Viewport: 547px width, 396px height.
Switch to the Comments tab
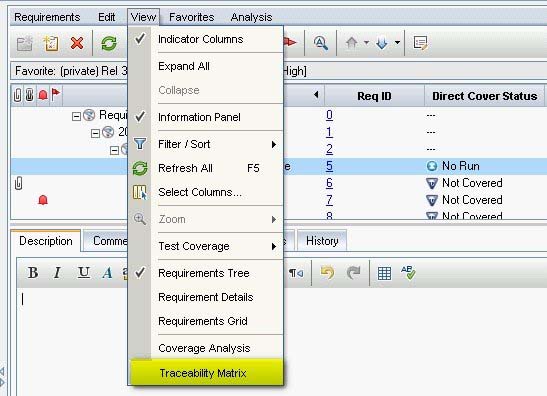tap(106, 241)
